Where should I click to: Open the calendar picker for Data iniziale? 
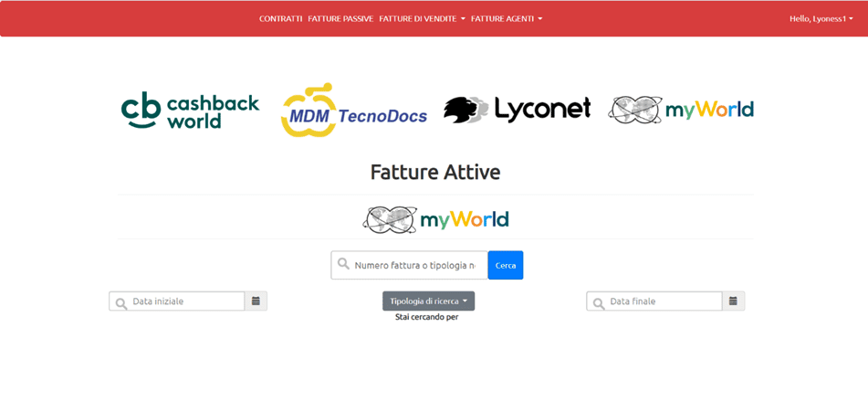[256, 301]
